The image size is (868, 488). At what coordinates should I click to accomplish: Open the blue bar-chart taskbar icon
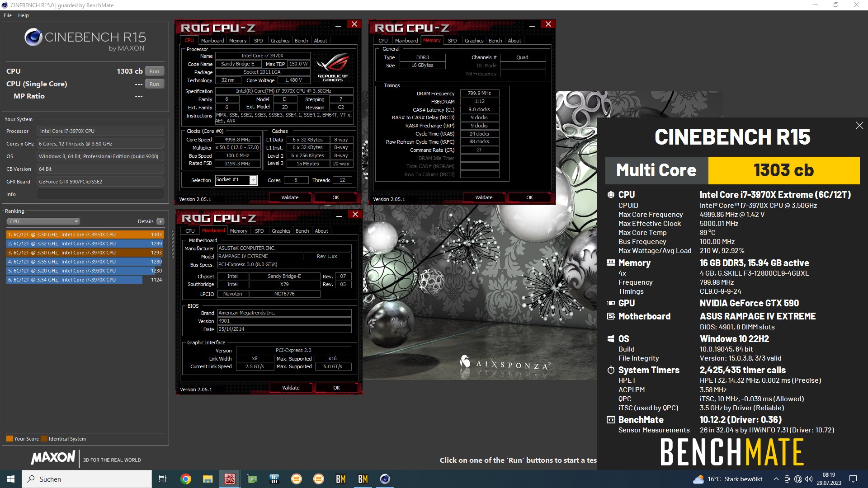click(x=274, y=479)
